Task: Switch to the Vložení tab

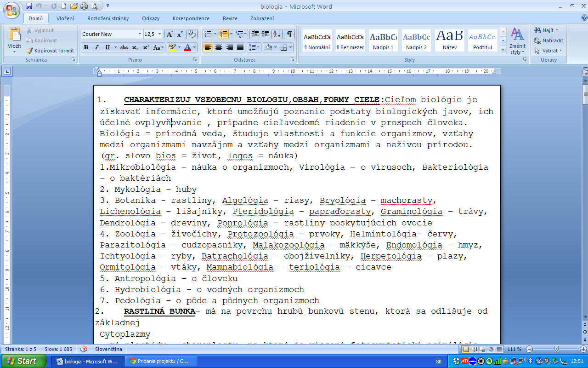Action: click(65, 18)
